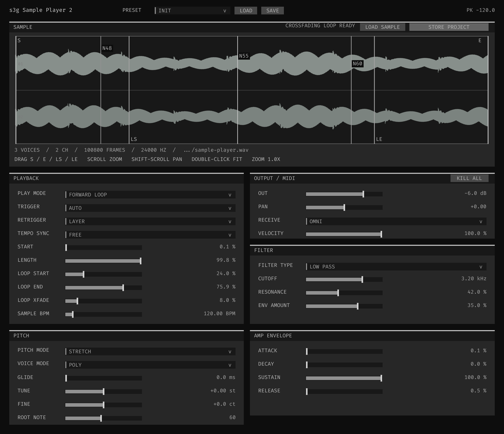The width and height of the screenshot is (504, 434).
Task: Open the FILTER TYPE dropdown (LOW PASS)
Action: click(396, 267)
